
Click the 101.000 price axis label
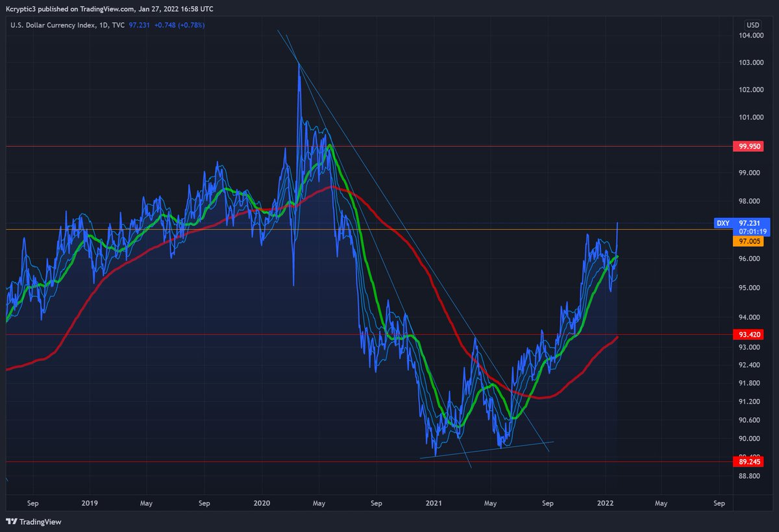coord(752,117)
